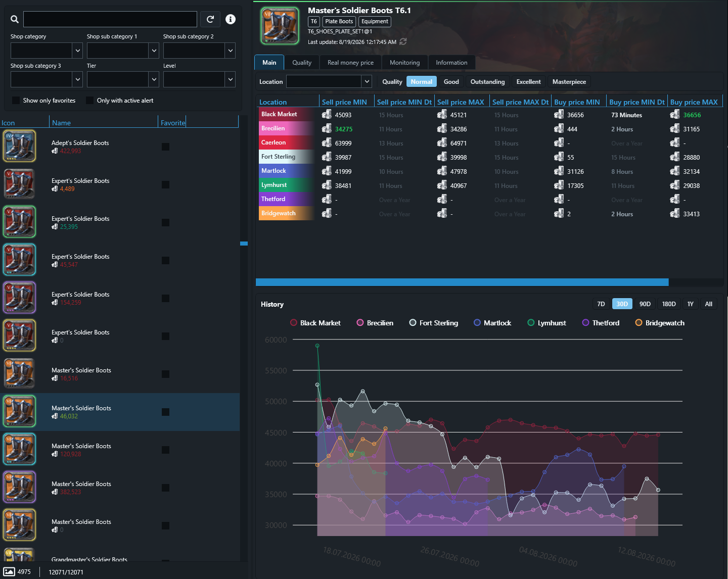Open Tier dropdown
Viewport: 728px width, 579px height.
123,79
